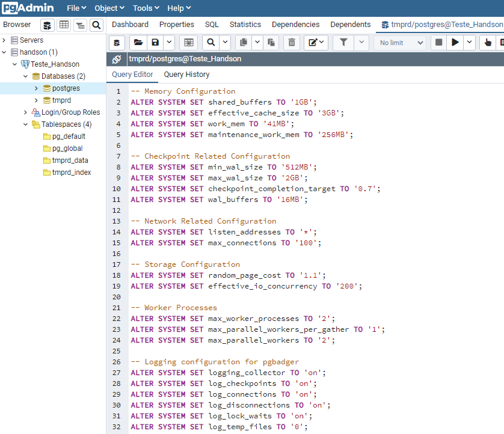Switch to the Dependents tab
The image size is (504, 434).
(x=351, y=25)
